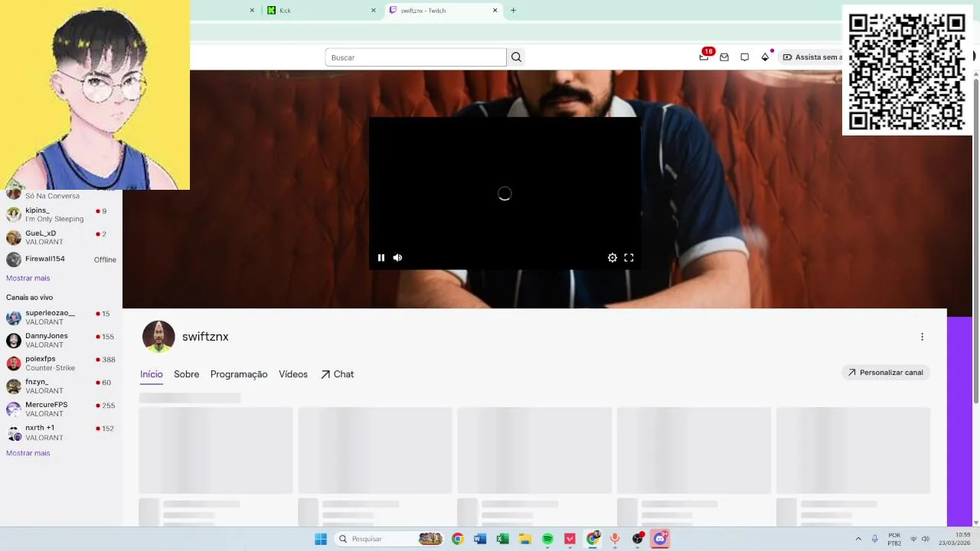Screen dimensions: 980x551
Task: Toggle the player fullscreen icon
Action: tap(629, 258)
